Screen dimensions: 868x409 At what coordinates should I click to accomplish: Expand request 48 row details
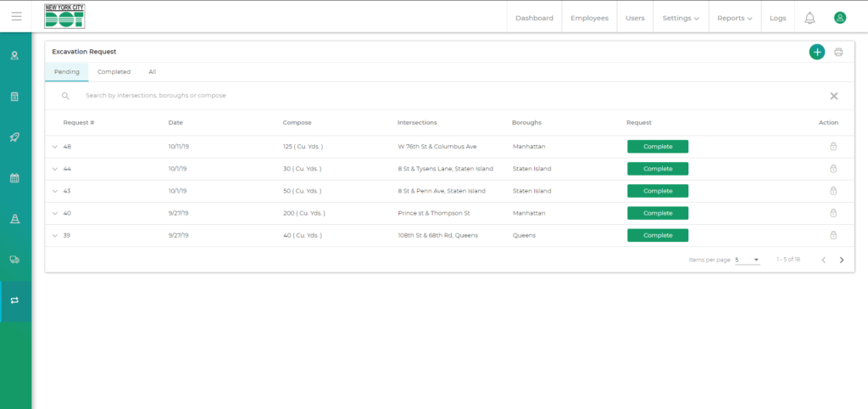[x=55, y=147]
